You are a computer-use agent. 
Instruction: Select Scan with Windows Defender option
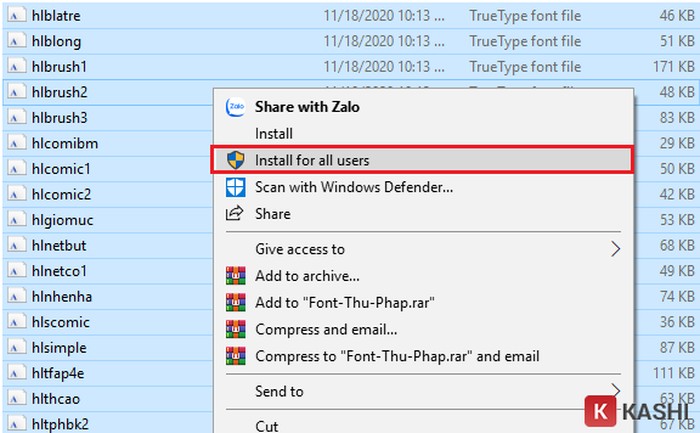(354, 187)
